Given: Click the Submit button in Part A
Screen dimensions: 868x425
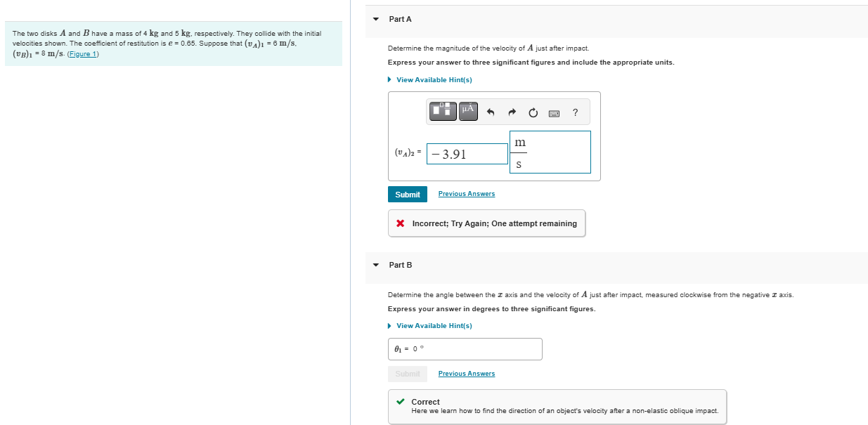Looking at the screenshot, I should coord(407,194).
